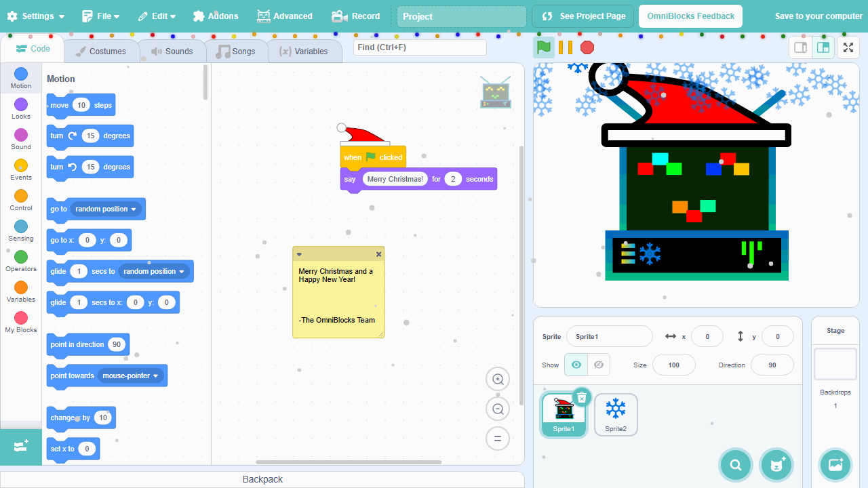Select the Sprite2 snowflake thumbnail

[x=616, y=415]
